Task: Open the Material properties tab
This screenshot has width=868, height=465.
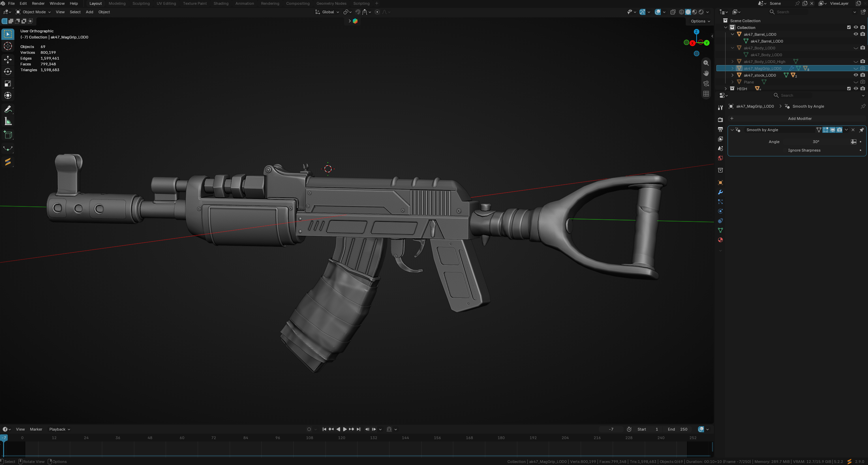Action: point(720,240)
